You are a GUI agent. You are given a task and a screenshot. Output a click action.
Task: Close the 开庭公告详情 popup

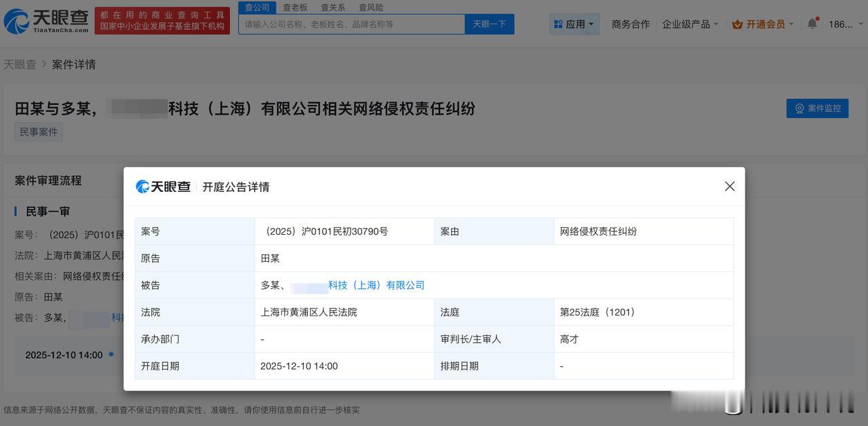(730, 186)
